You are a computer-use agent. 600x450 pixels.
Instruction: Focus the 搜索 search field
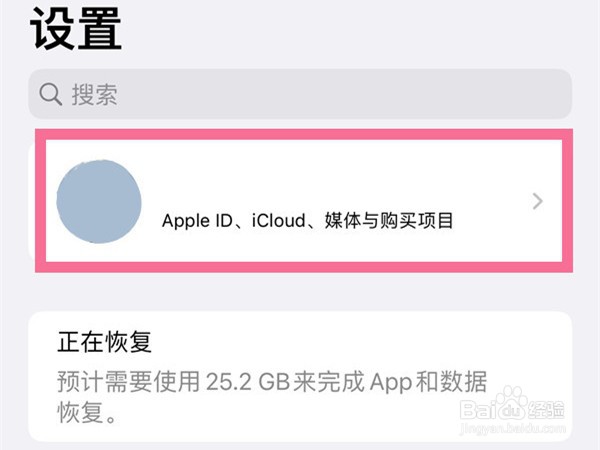pyautogui.click(x=300, y=94)
